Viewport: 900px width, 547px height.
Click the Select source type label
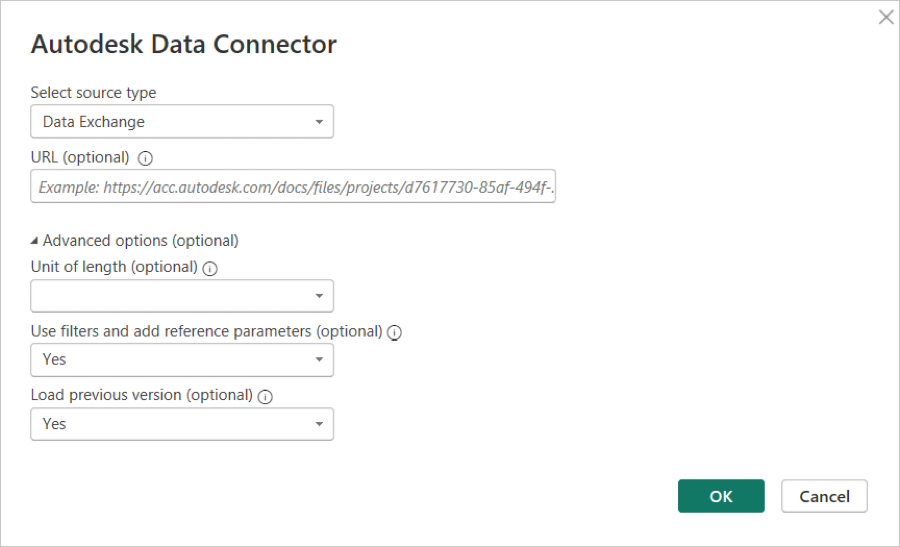tap(93, 93)
